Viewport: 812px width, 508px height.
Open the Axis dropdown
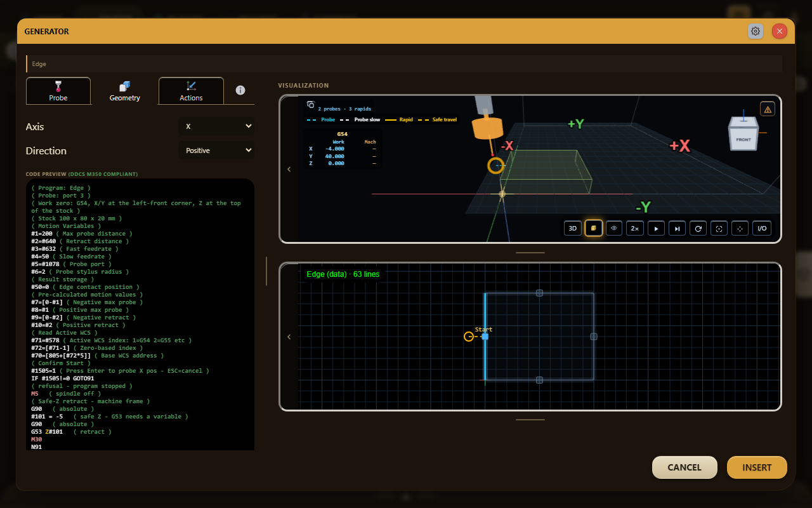[216, 126]
